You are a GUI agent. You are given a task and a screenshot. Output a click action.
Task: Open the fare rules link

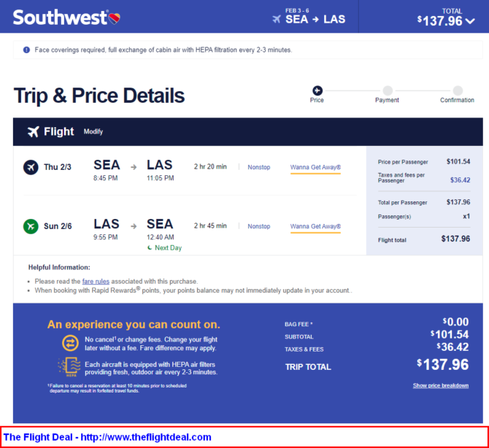pyautogui.click(x=96, y=281)
